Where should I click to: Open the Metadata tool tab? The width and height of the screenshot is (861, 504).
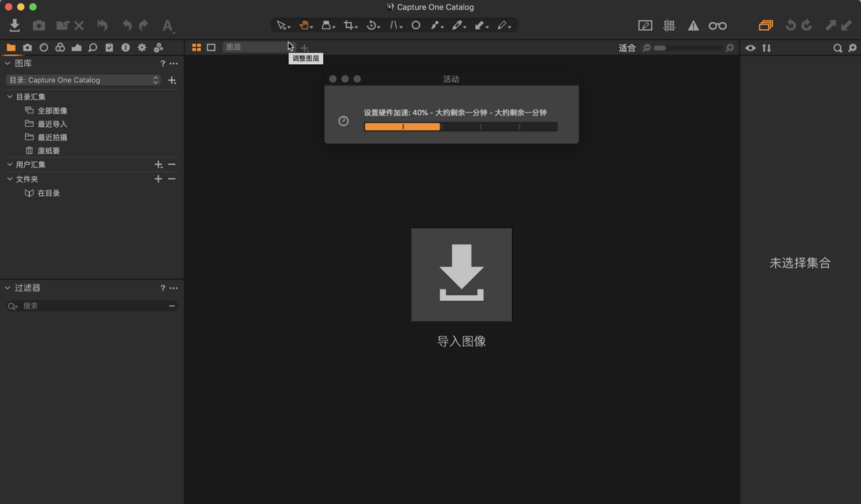[126, 47]
